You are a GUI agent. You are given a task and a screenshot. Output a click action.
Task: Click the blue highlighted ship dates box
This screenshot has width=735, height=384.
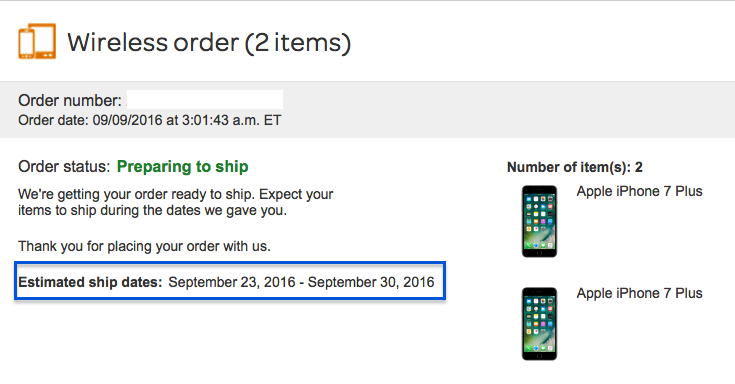pos(230,281)
